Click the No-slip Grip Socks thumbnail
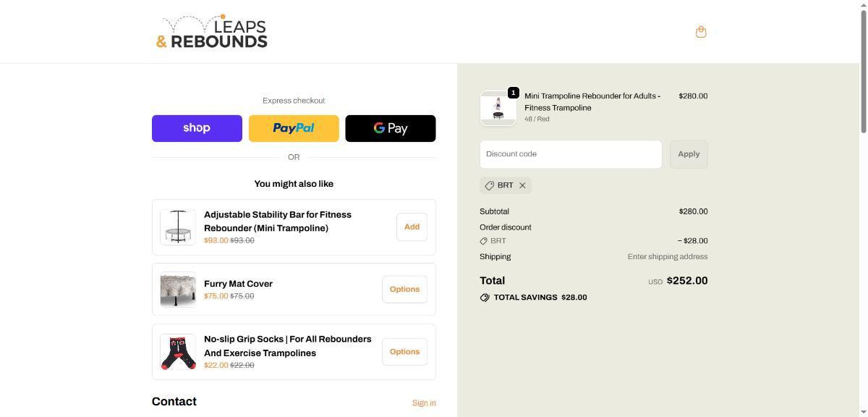Screen dimensions: 868x417 pyautogui.click(x=178, y=352)
